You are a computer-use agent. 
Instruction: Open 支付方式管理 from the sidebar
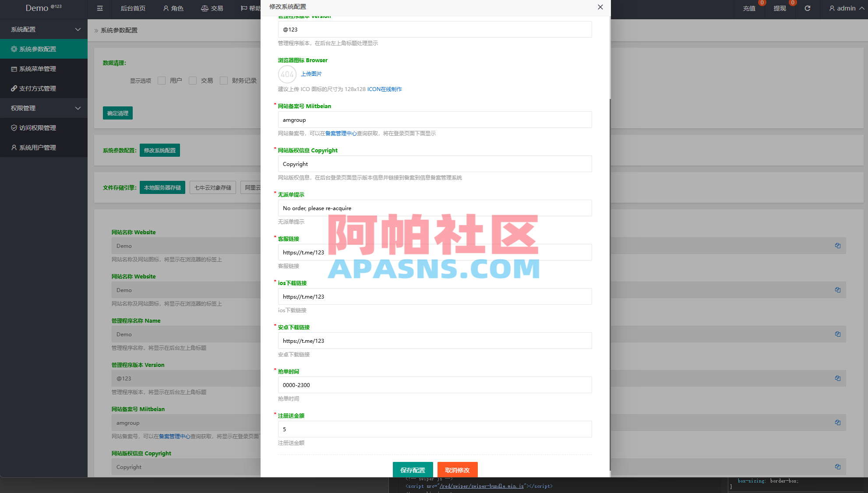click(37, 88)
